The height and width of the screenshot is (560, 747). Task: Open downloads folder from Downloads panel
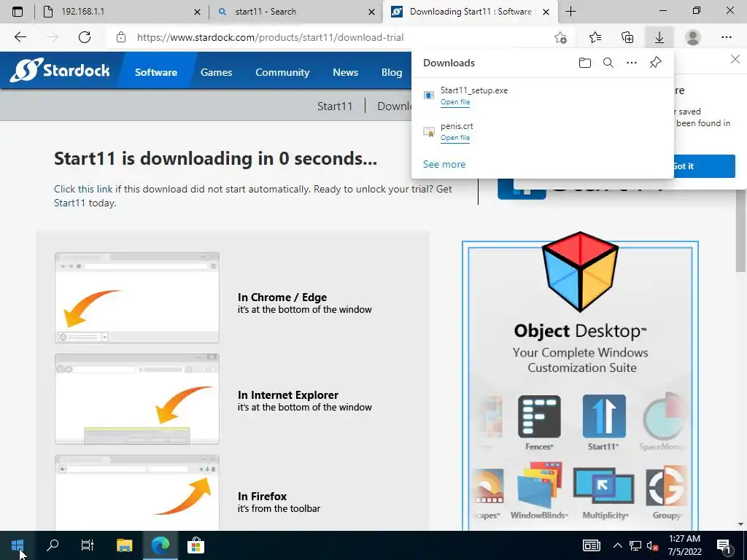point(585,63)
